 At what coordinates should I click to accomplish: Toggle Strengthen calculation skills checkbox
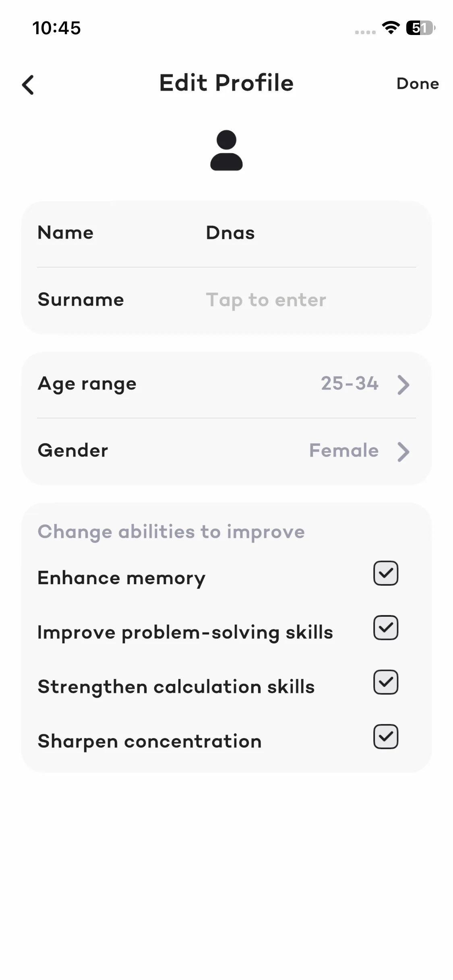pyautogui.click(x=385, y=682)
